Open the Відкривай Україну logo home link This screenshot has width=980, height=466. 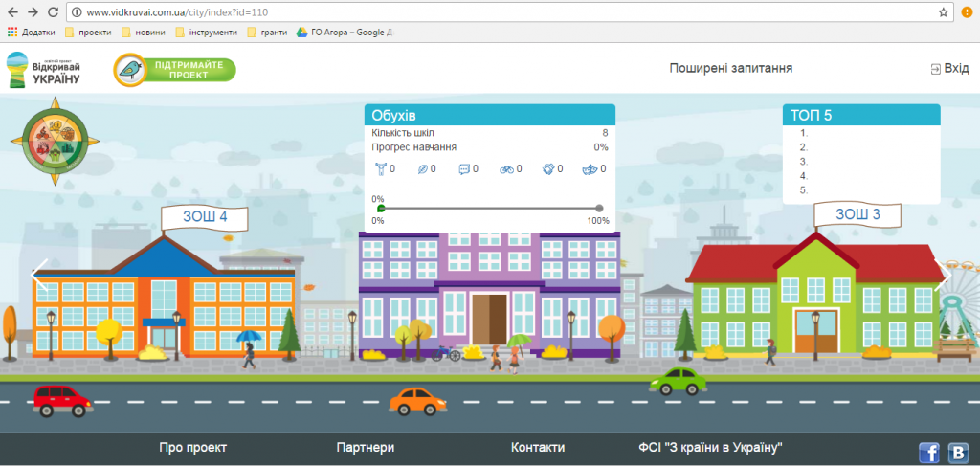[x=43, y=69]
